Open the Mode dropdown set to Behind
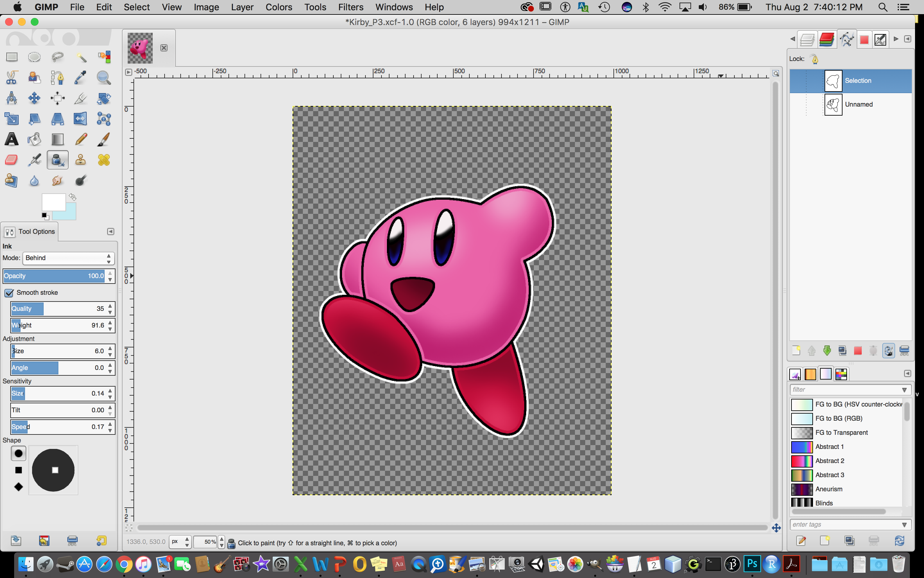 [68, 258]
